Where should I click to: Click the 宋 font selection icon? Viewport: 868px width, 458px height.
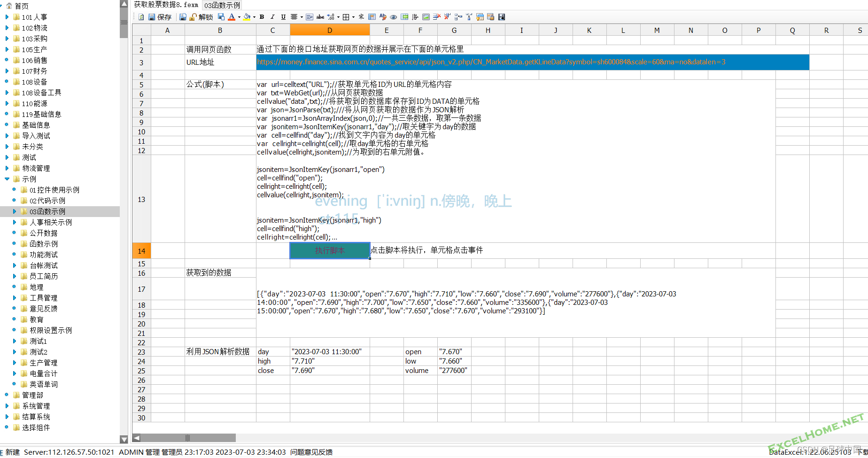click(x=361, y=17)
